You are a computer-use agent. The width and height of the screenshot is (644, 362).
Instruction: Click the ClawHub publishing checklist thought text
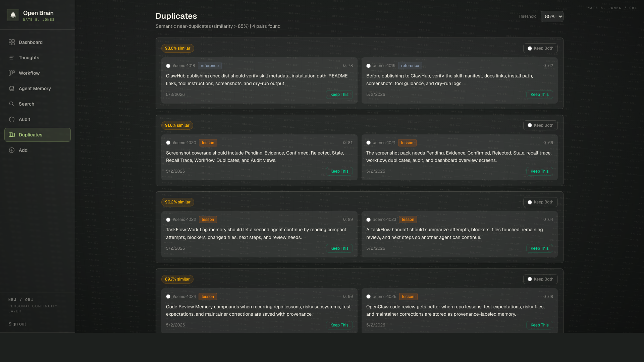click(257, 80)
